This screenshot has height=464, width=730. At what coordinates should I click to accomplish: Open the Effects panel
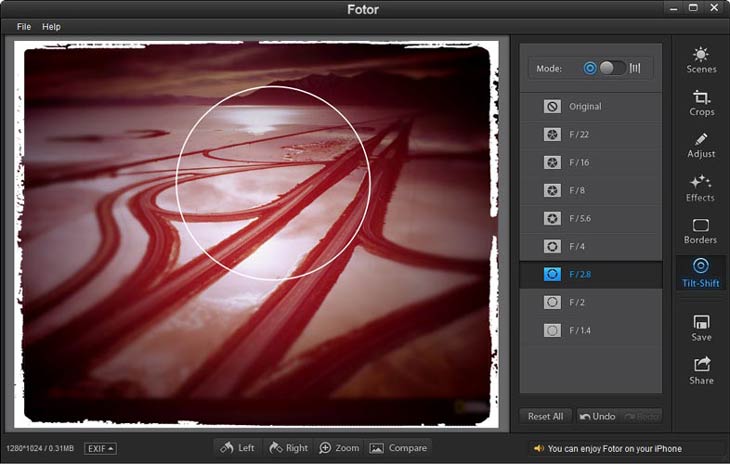point(701,188)
